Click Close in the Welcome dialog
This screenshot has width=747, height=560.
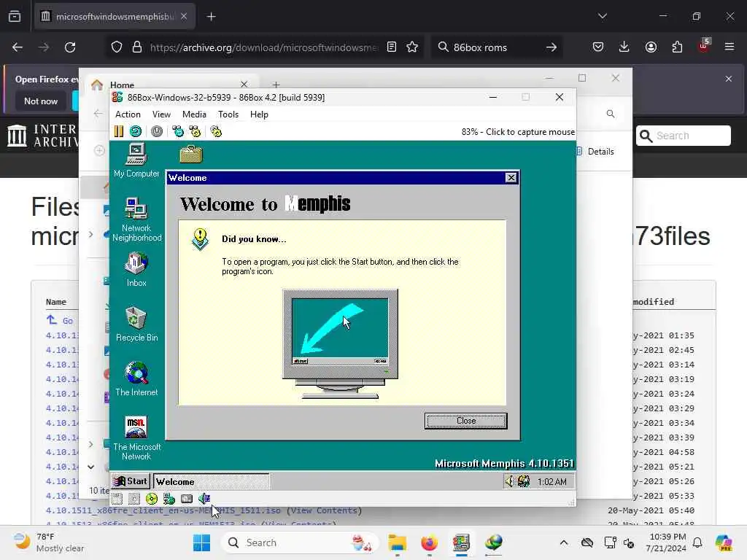tap(466, 421)
